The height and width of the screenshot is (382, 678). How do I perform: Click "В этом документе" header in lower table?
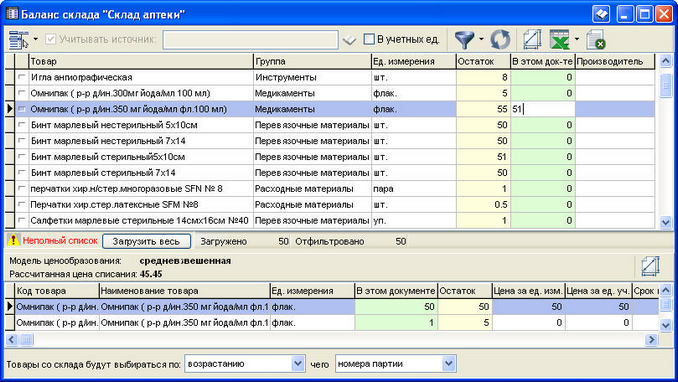point(396,291)
